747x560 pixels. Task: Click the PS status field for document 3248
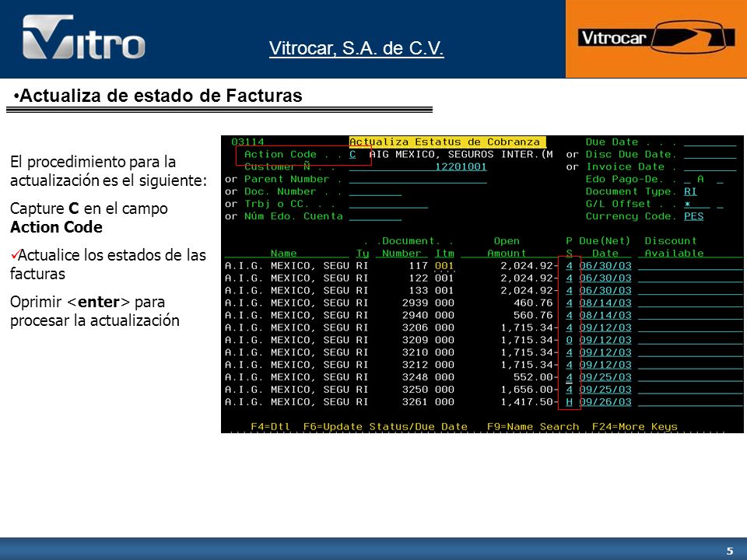[x=570, y=377]
